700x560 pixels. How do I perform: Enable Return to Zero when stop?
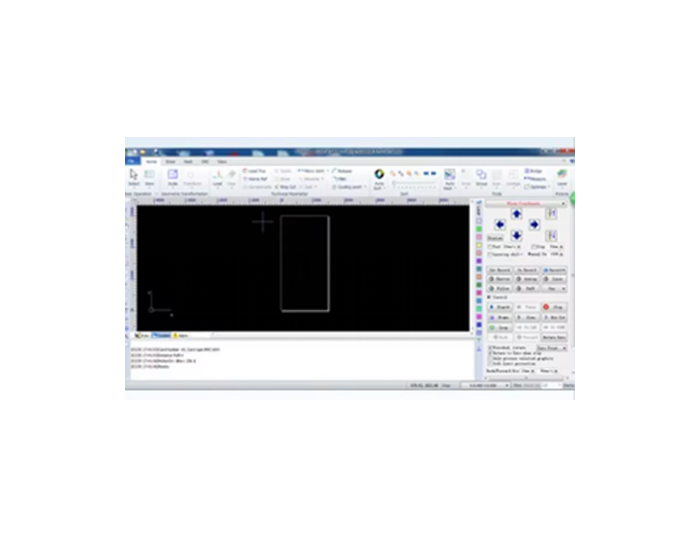[491, 353]
